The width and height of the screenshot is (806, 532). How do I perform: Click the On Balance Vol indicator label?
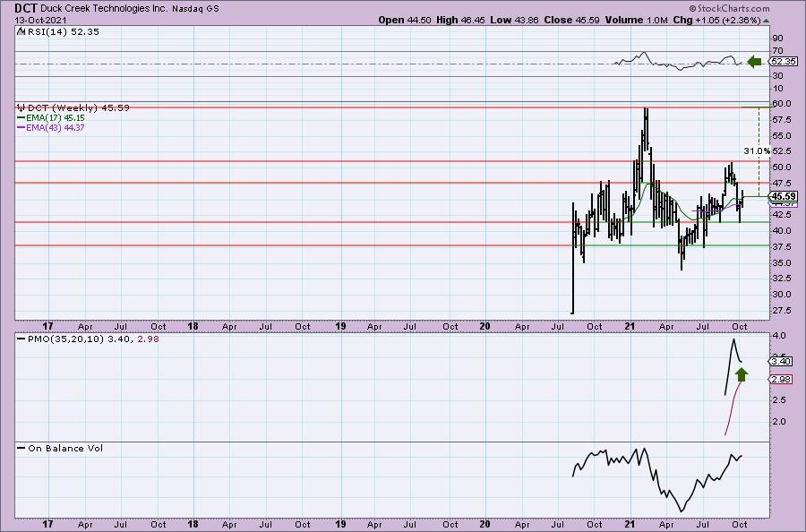coord(65,449)
